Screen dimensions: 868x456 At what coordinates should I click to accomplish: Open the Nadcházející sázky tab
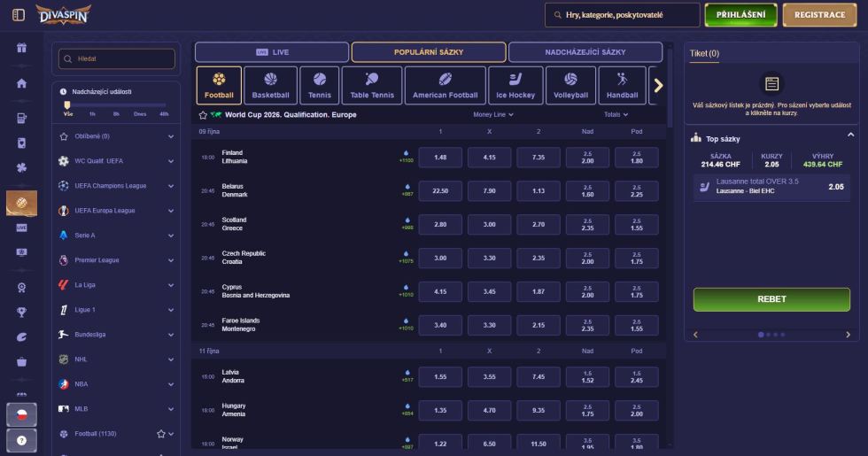pyautogui.click(x=585, y=52)
